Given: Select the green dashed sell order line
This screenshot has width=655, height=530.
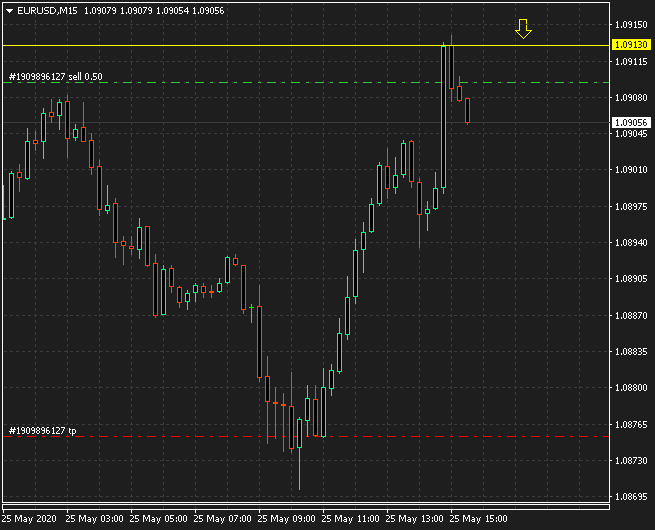Looking at the screenshot, I should point(306,83).
